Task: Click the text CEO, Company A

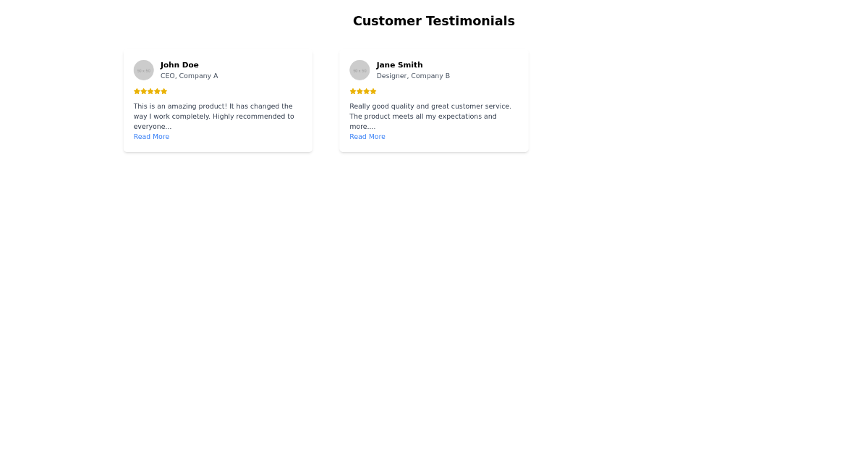Action: coord(190,75)
